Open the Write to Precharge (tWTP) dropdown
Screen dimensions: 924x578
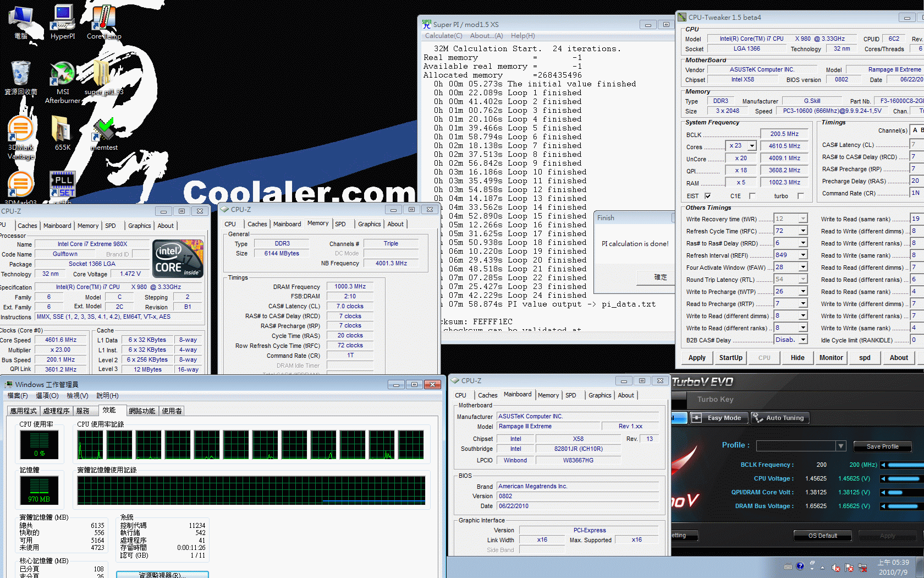point(803,292)
